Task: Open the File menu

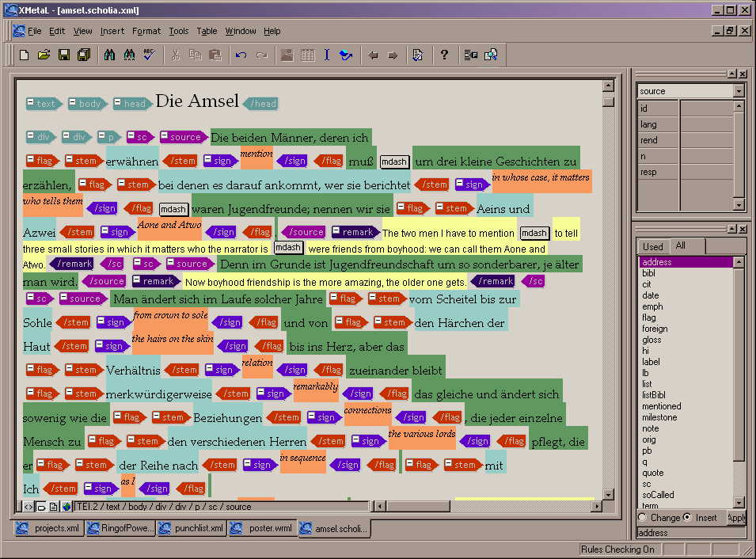Action: [34, 31]
